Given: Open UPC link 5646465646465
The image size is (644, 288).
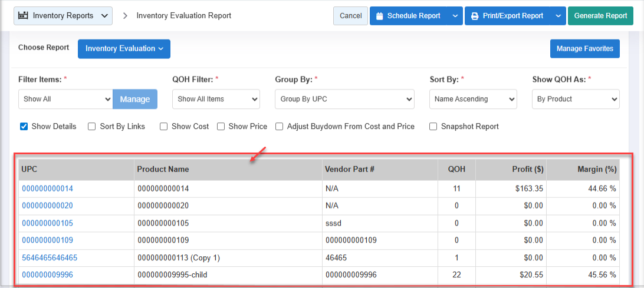Looking at the screenshot, I should click(x=50, y=258).
